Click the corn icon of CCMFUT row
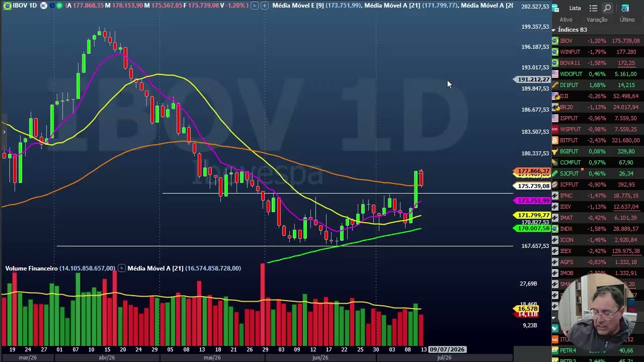 click(x=555, y=162)
